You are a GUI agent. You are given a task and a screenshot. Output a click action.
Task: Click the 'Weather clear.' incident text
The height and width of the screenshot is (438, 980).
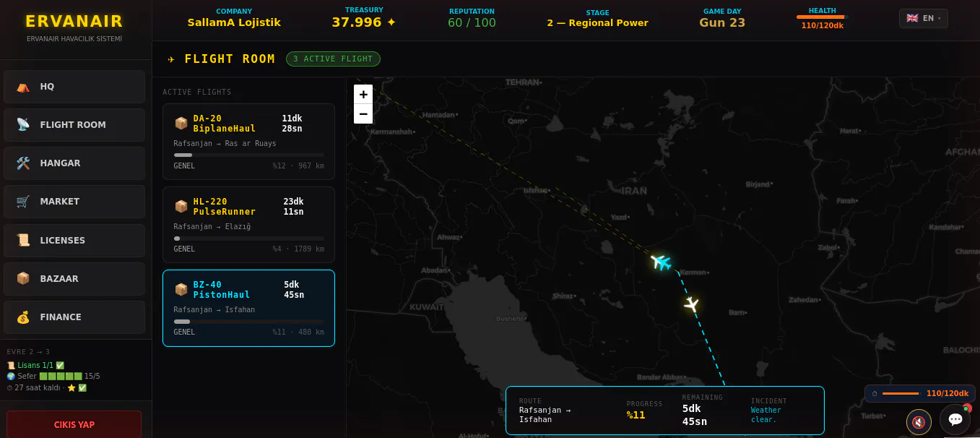click(x=766, y=415)
